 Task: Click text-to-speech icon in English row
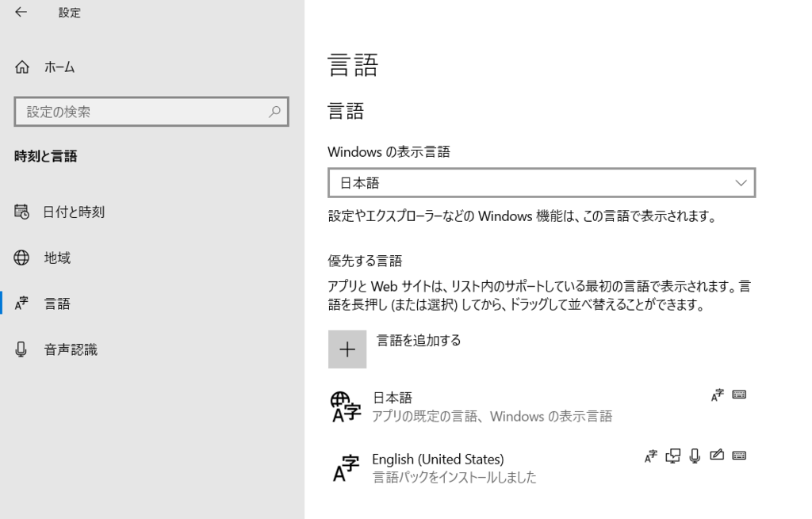[x=672, y=456]
